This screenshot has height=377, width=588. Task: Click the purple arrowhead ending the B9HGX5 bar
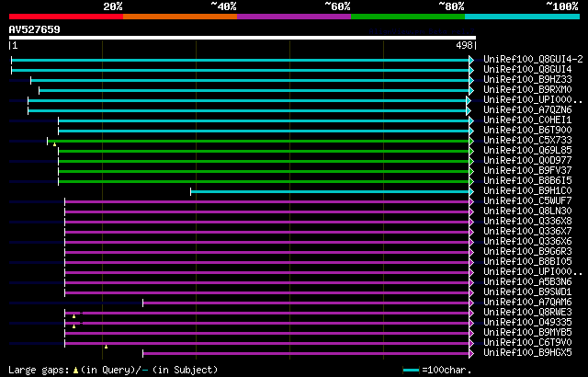pos(471,354)
